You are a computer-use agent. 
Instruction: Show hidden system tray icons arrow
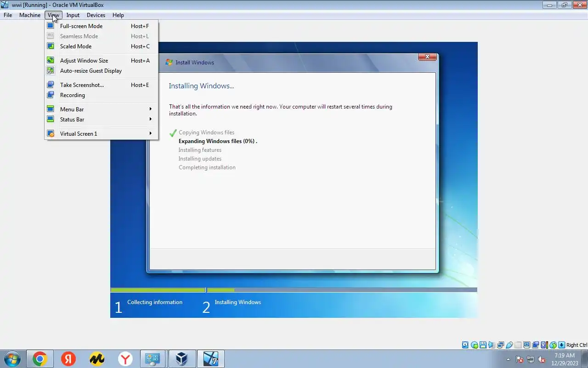click(508, 360)
